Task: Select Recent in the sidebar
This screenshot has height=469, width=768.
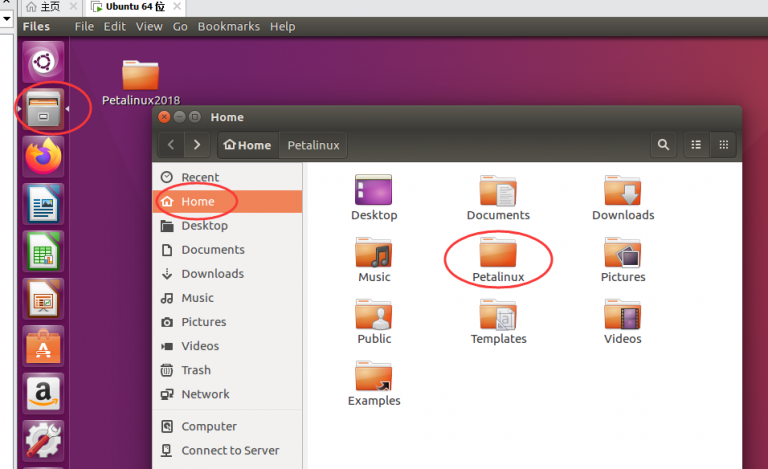Action: (x=199, y=177)
